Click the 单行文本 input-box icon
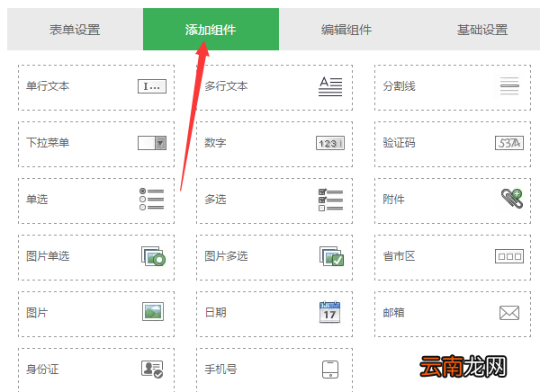 tap(152, 86)
